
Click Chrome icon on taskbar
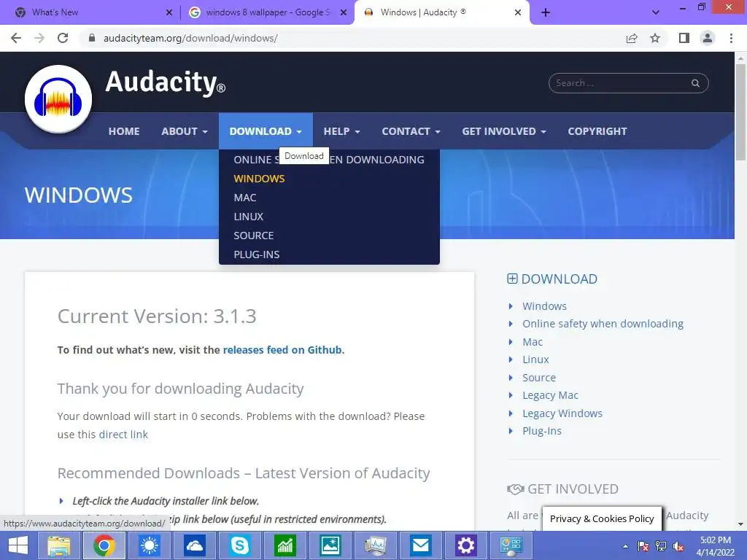[104, 545]
